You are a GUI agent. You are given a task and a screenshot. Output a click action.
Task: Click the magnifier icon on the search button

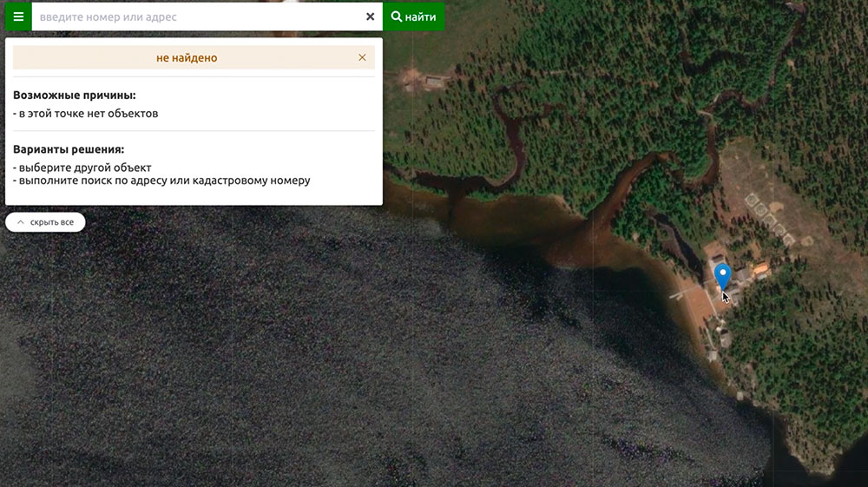coord(397,16)
